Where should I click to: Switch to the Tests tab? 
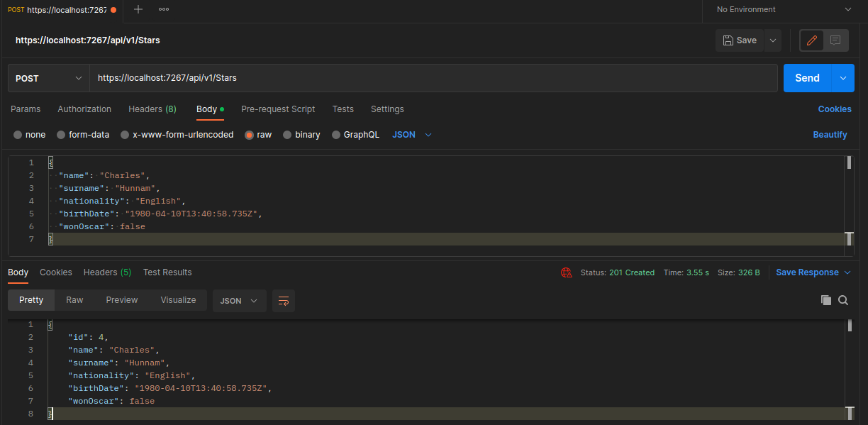(x=343, y=109)
